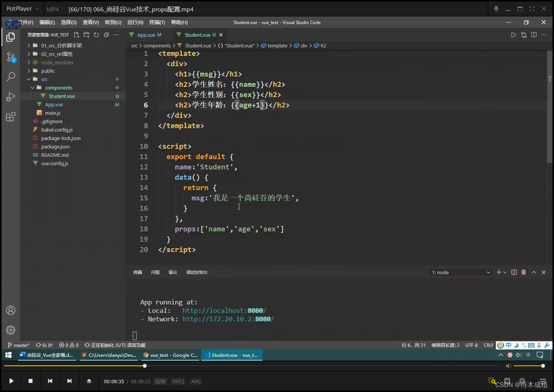The width and height of the screenshot is (554, 392).
Task: Add a new terminal with plus icon
Action: (x=499, y=272)
